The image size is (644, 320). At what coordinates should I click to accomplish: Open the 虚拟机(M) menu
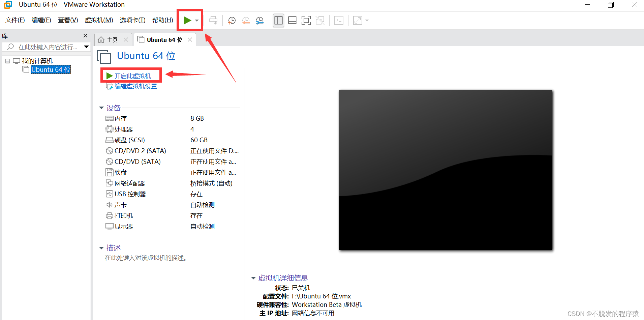point(98,20)
